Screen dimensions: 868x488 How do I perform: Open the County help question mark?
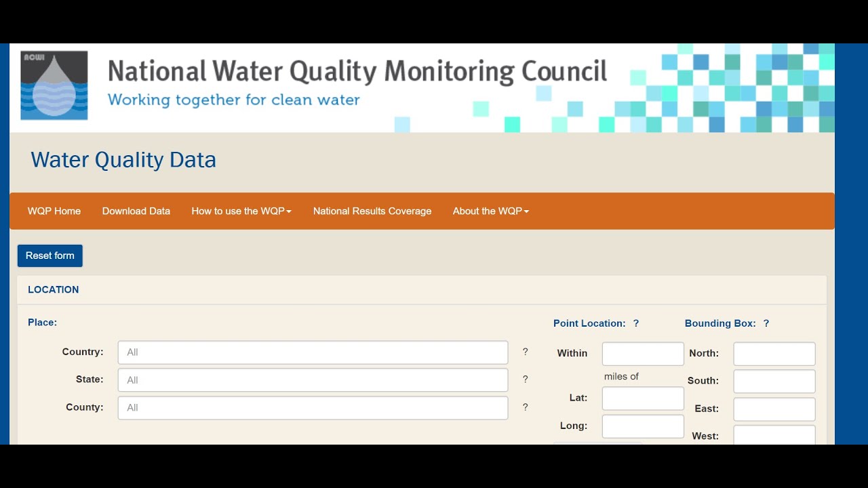[525, 407]
